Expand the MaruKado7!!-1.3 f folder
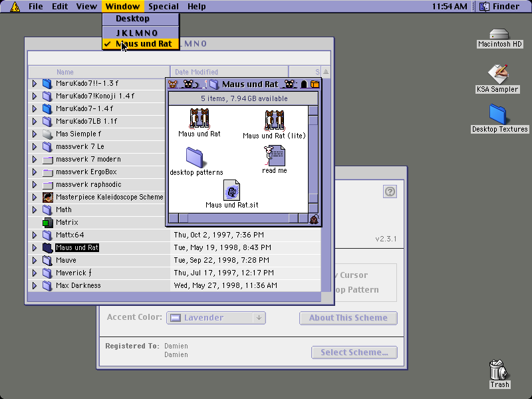 [x=35, y=84]
